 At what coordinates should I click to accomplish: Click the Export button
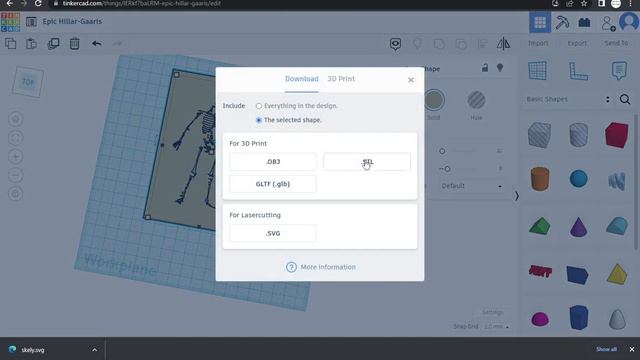(577, 43)
